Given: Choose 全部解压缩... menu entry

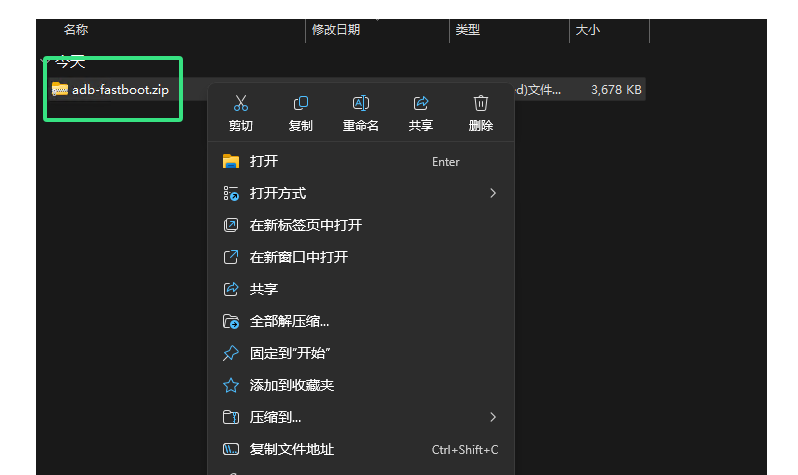Looking at the screenshot, I should tap(361, 321).
